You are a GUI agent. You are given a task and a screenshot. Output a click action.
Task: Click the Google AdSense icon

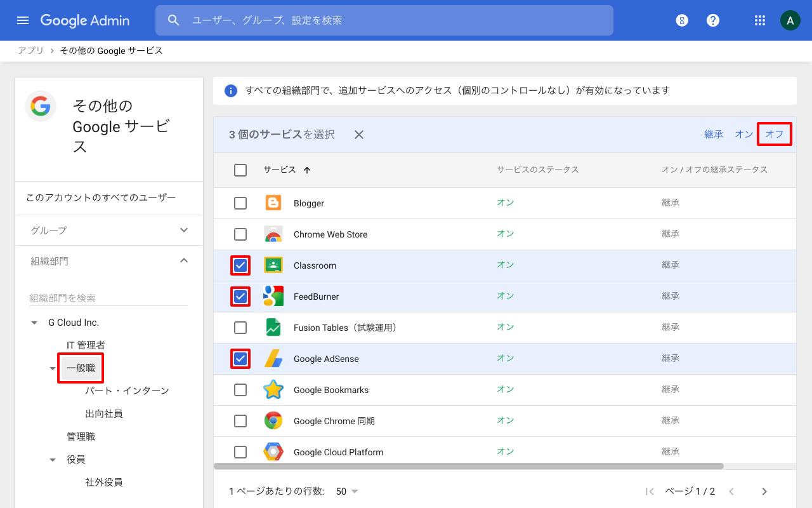(273, 359)
